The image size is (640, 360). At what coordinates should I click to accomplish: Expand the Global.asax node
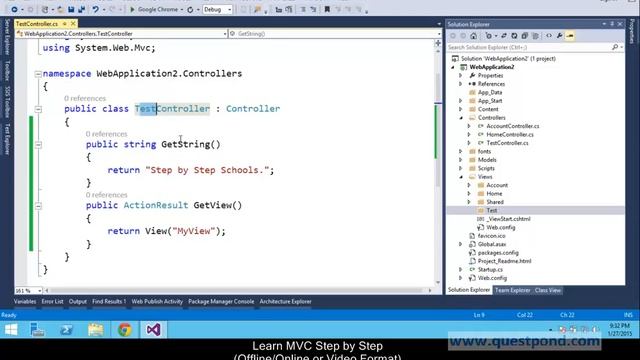point(461,244)
